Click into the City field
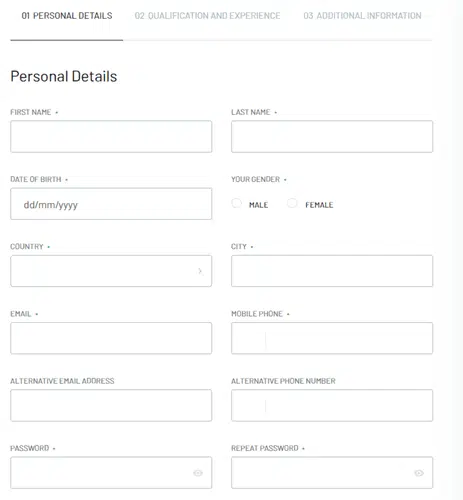 (332, 271)
